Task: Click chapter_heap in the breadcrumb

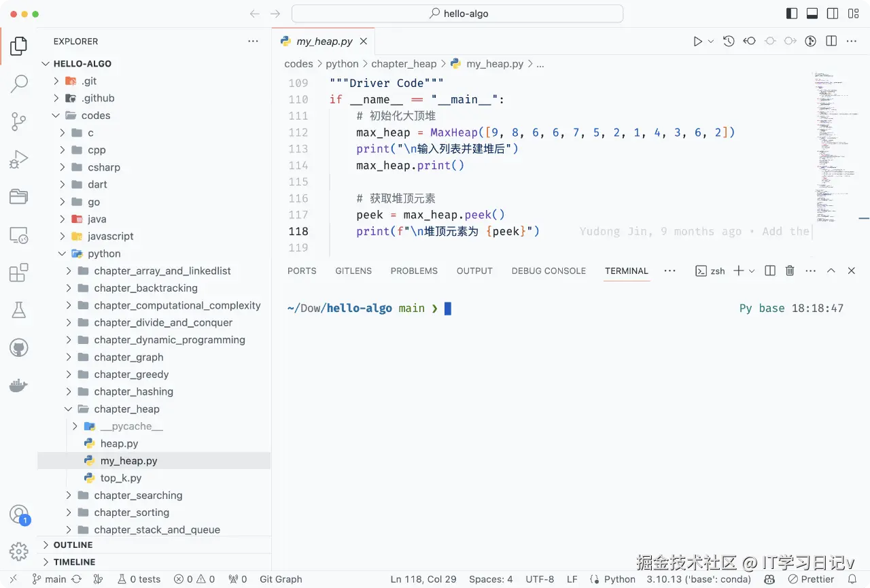Action: pyautogui.click(x=404, y=64)
